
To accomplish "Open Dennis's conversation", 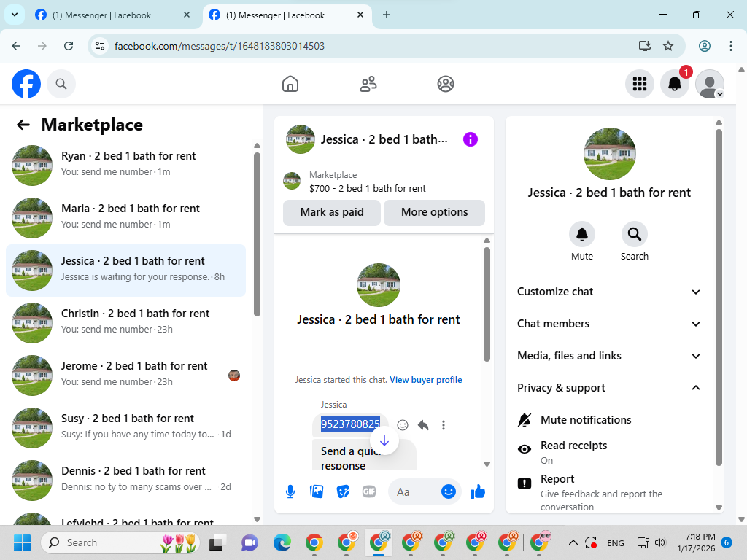I will coord(125,480).
